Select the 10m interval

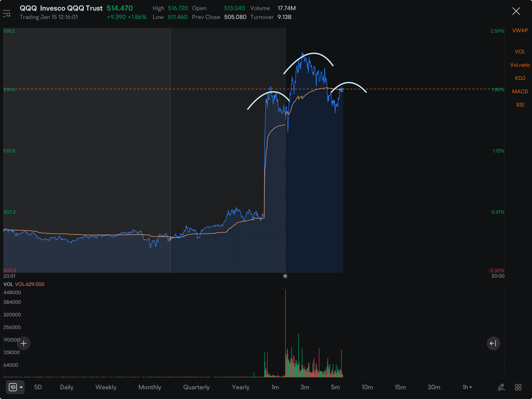tap(367, 387)
